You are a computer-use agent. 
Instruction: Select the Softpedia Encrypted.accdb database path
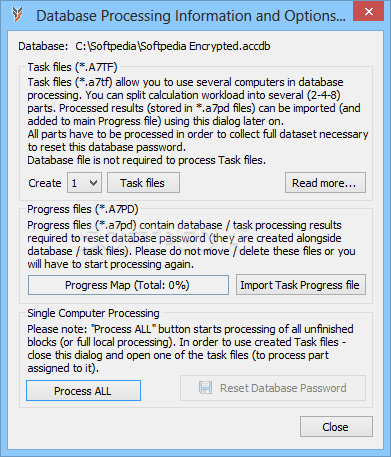click(173, 46)
